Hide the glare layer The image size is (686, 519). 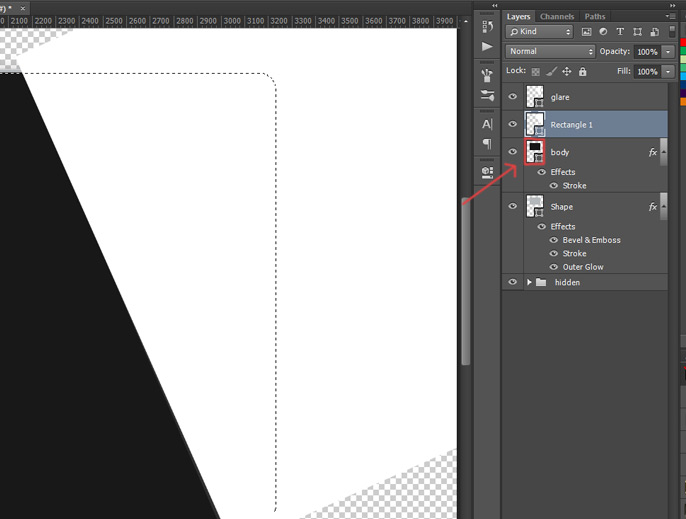[513, 97]
